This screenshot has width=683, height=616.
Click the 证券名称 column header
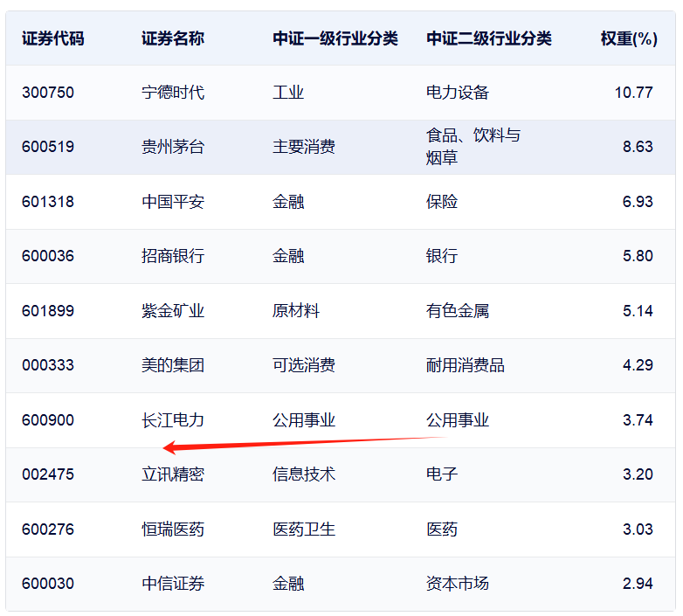tap(172, 38)
